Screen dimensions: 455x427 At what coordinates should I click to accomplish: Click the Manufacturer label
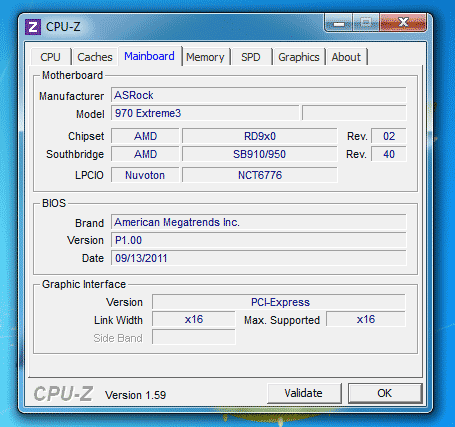71,96
